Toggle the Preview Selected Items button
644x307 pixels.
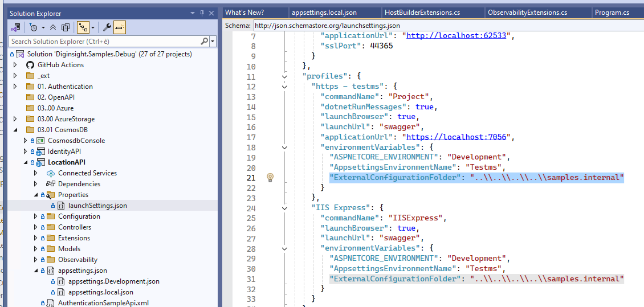click(x=120, y=27)
